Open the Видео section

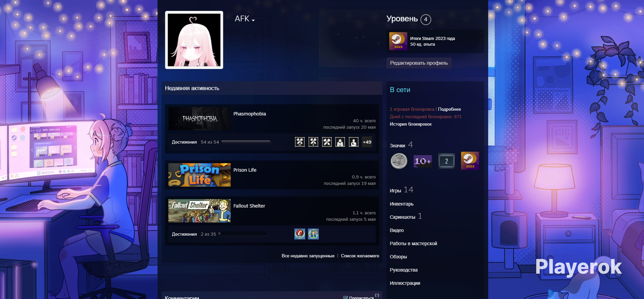[397, 230]
